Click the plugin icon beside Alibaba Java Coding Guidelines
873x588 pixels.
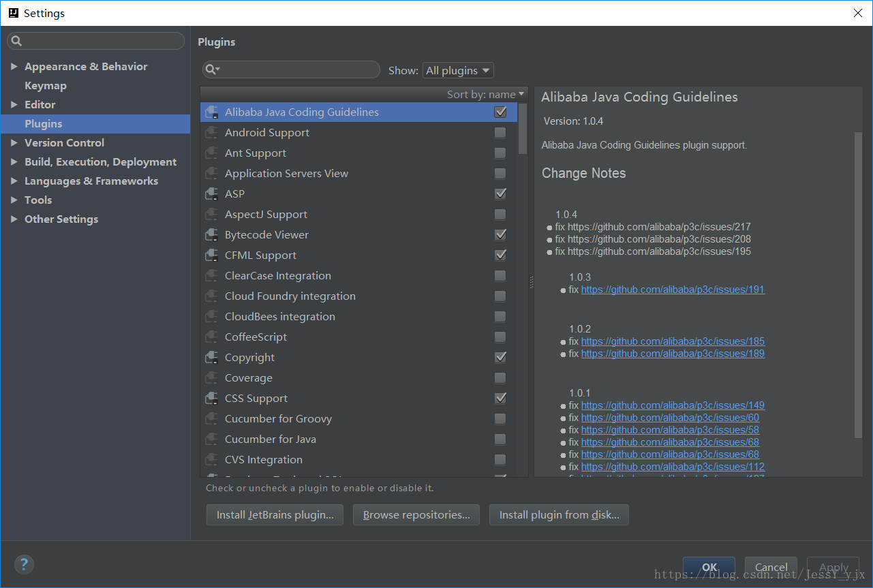click(212, 112)
